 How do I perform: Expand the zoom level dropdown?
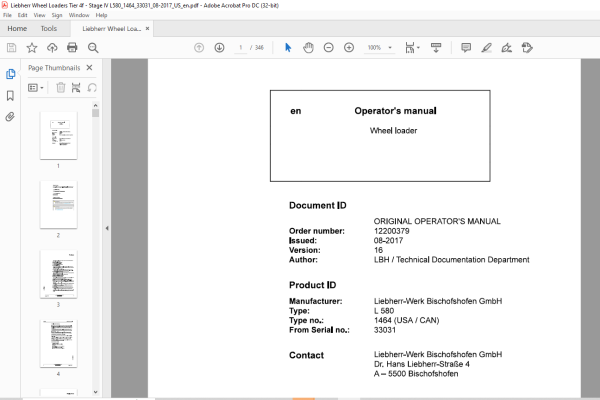(x=390, y=48)
